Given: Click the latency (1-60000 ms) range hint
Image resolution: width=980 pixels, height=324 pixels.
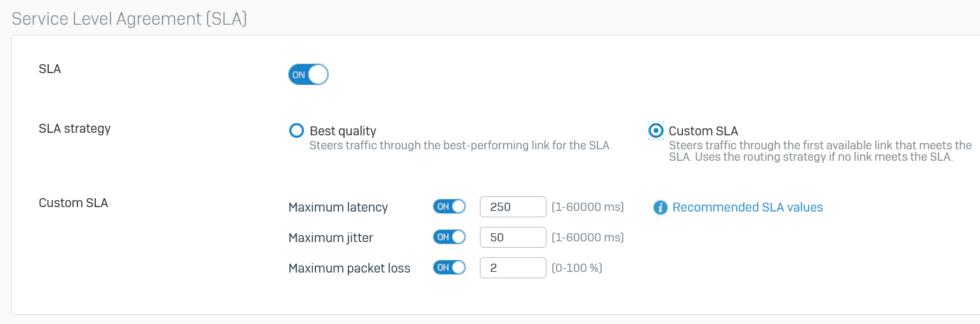Looking at the screenshot, I should 587,207.
